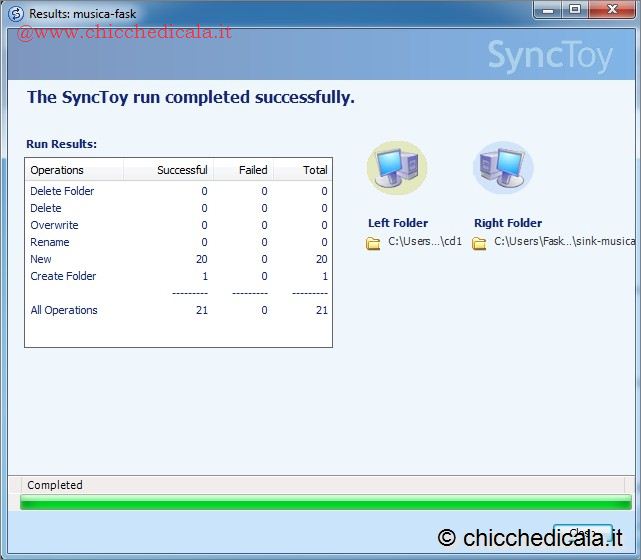The width and height of the screenshot is (641, 560).
Task: Click the large Left Folder computer icon
Action: coord(396,168)
